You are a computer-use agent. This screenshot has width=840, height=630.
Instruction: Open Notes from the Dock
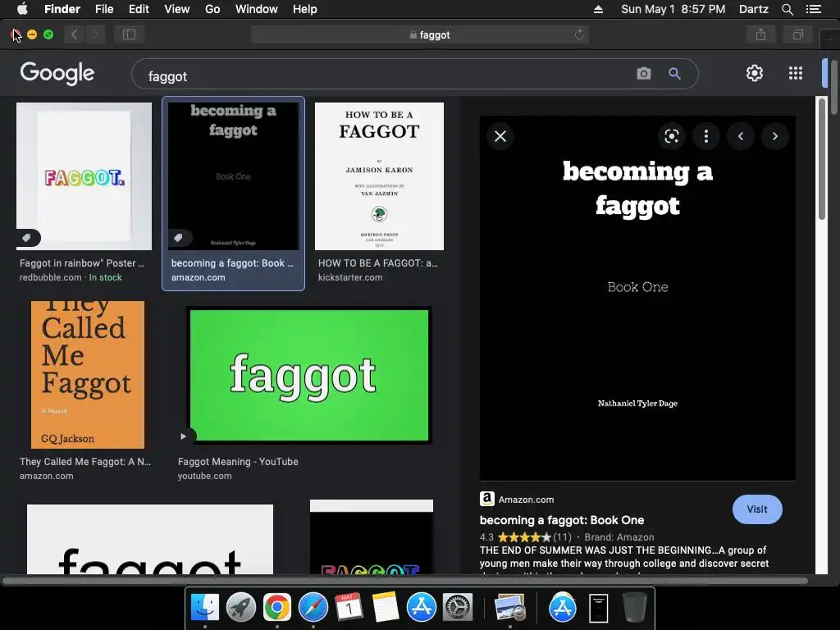(386, 608)
